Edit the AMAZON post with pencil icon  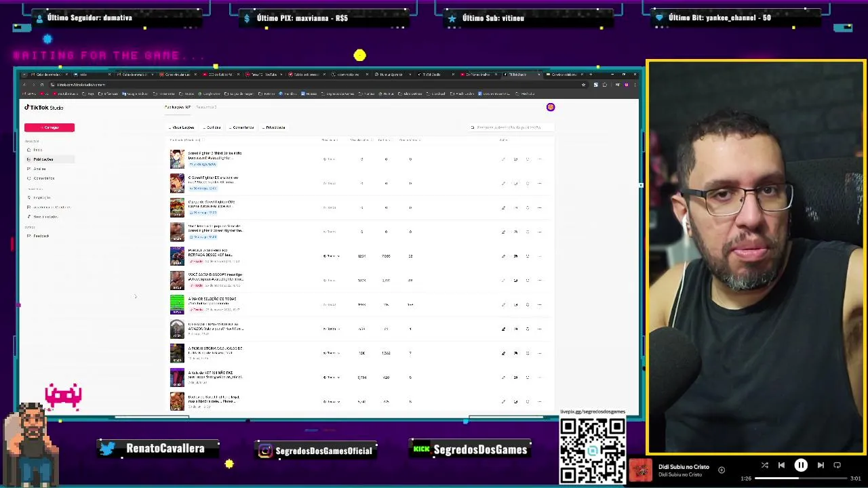pyautogui.click(x=503, y=329)
